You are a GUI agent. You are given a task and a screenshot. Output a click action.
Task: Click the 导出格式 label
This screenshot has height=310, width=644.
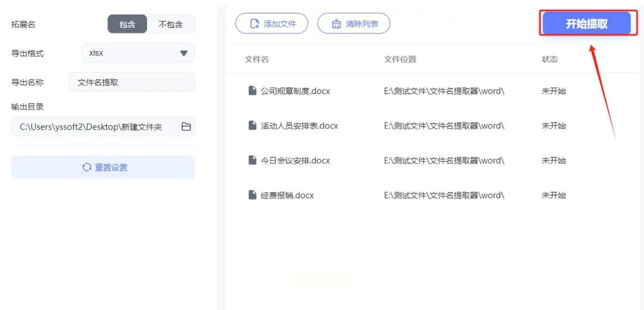pyautogui.click(x=27, y=53)
